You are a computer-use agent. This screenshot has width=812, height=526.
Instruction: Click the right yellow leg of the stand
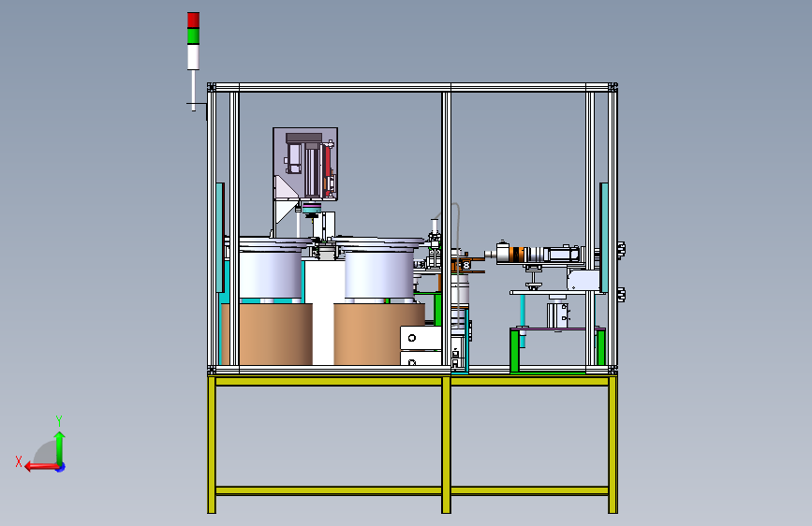[613, 445]
